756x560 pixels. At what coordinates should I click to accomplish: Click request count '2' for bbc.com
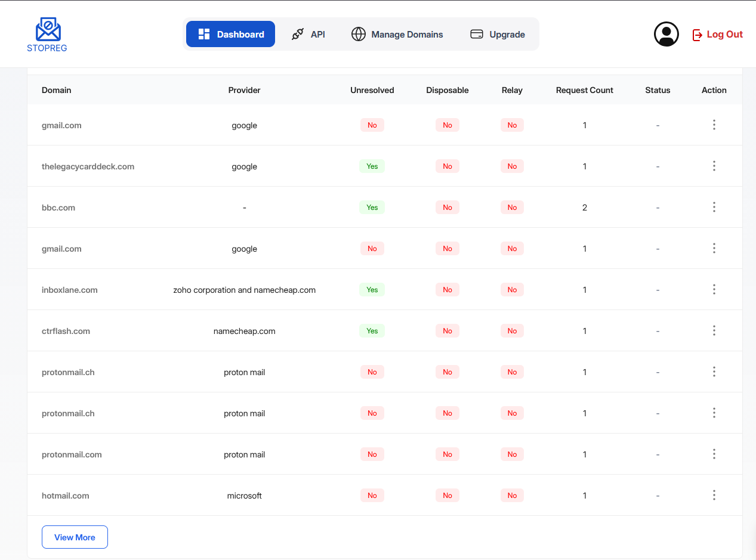(x=584, y=208)
